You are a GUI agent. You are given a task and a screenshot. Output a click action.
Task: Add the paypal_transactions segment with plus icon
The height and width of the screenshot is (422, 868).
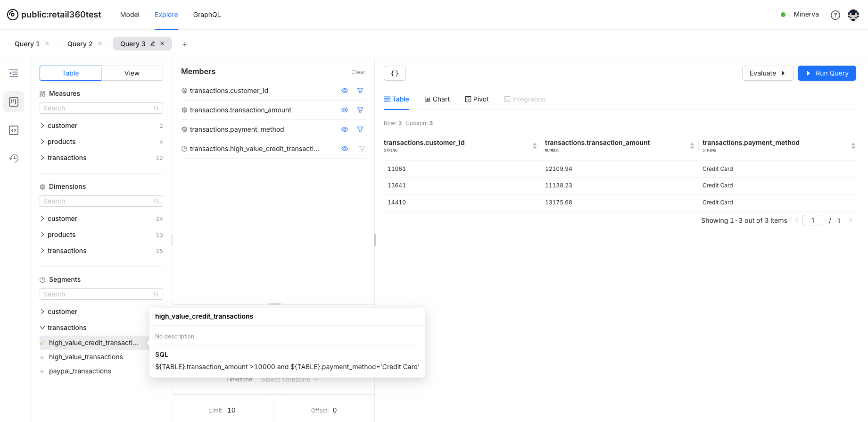[42, 371]
